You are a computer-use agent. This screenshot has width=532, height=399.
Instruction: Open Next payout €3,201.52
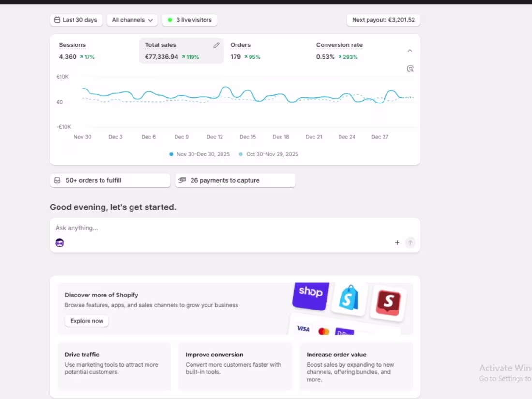[x=384, y=20]
